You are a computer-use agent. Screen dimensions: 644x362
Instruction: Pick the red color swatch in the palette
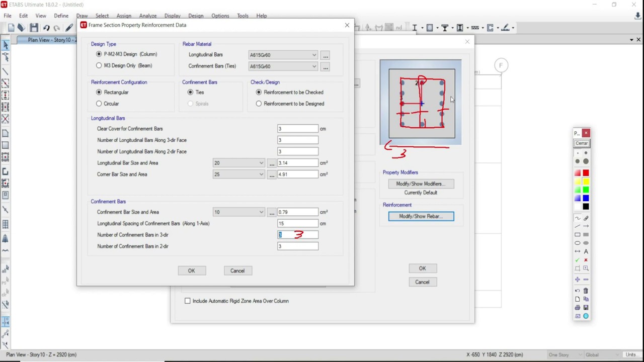(586, 173)
